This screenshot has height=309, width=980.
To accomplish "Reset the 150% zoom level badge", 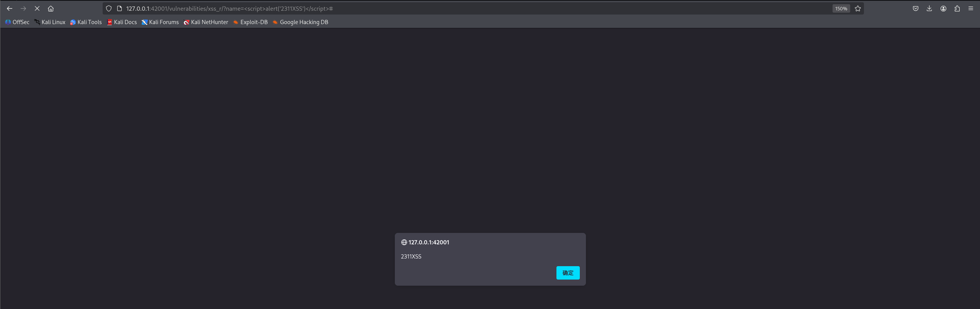I will (841, 8).
